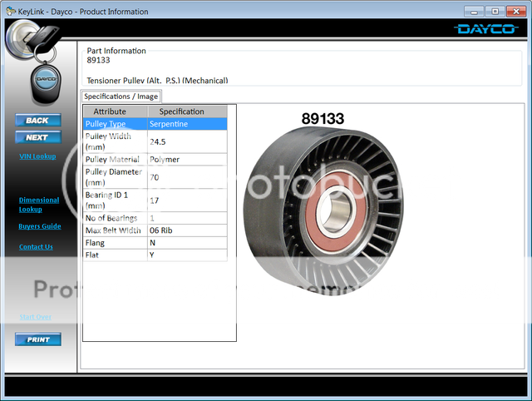
Task: Select the Max Belt Width row
Action: 155,230
